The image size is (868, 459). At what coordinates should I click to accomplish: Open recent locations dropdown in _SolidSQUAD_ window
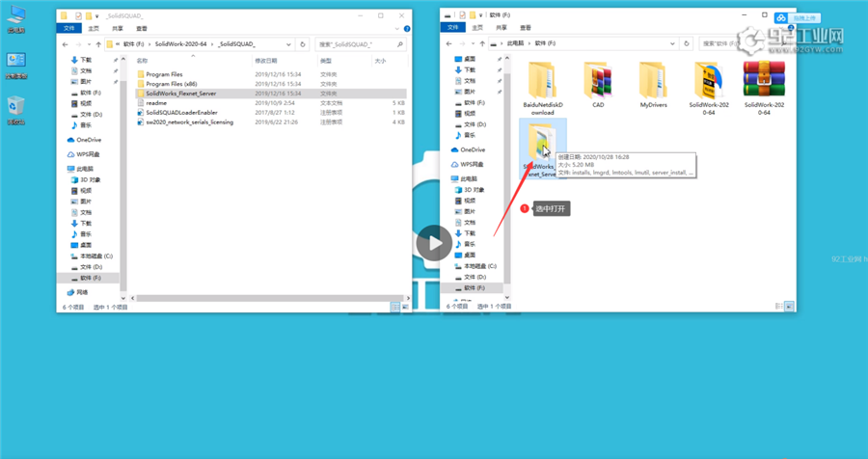(x=89, y=44)
